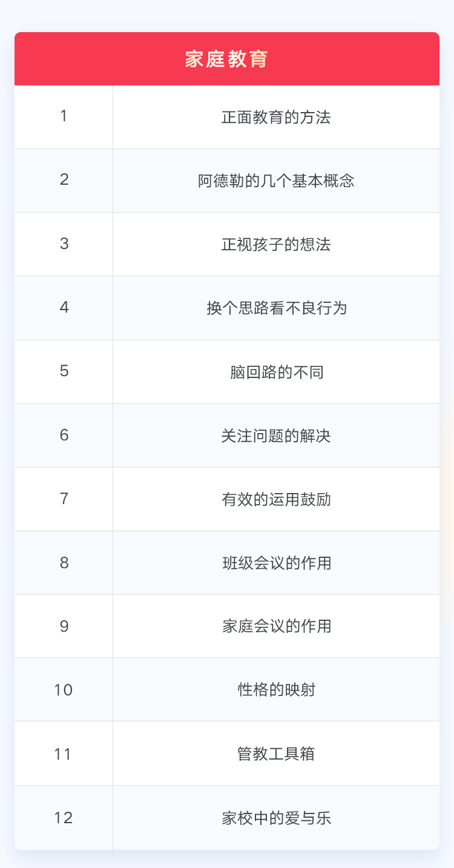Select the number 12 cell
454x868 pixels.
(64, 818)
